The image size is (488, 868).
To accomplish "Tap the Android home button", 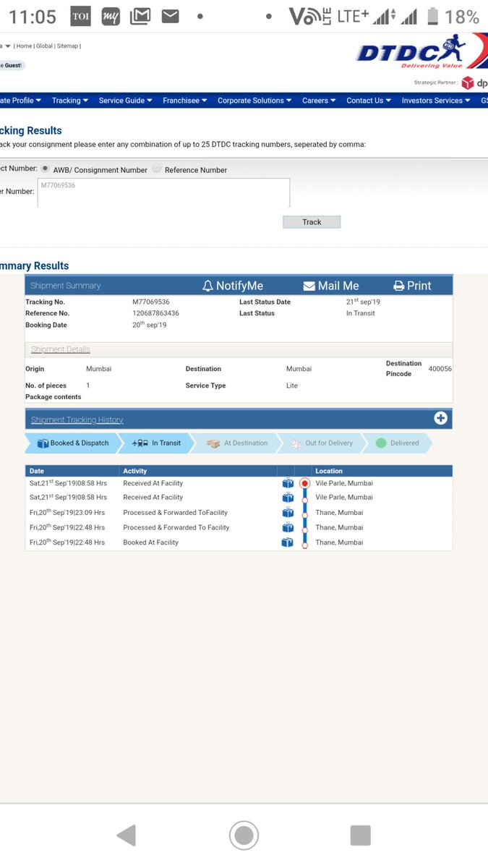I will coord(244,835).
